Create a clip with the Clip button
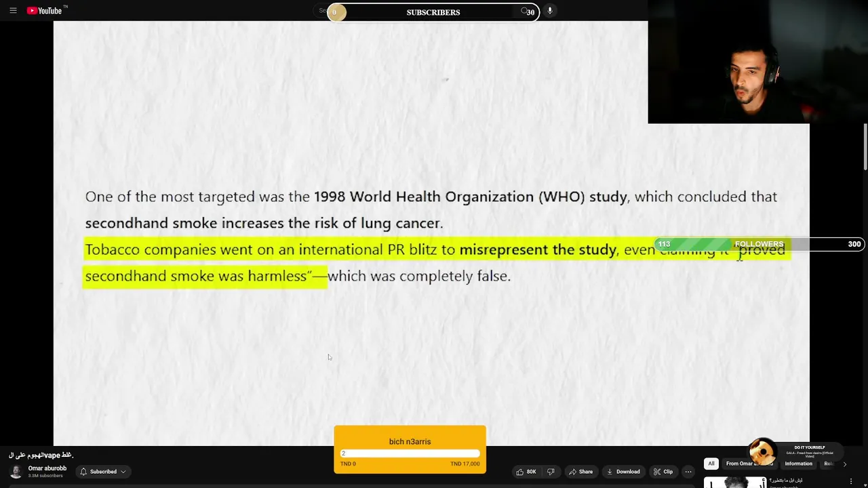The width and height of the screenshot is (868, 488). click(663, 472)
